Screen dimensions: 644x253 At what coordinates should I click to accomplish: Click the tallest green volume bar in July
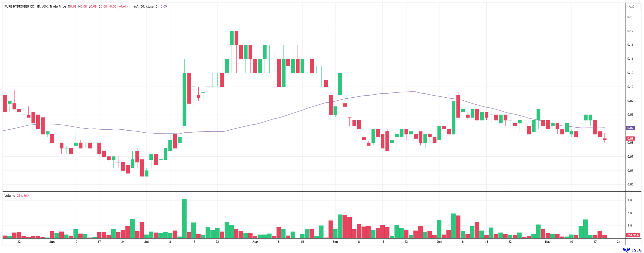click(184, 219)
